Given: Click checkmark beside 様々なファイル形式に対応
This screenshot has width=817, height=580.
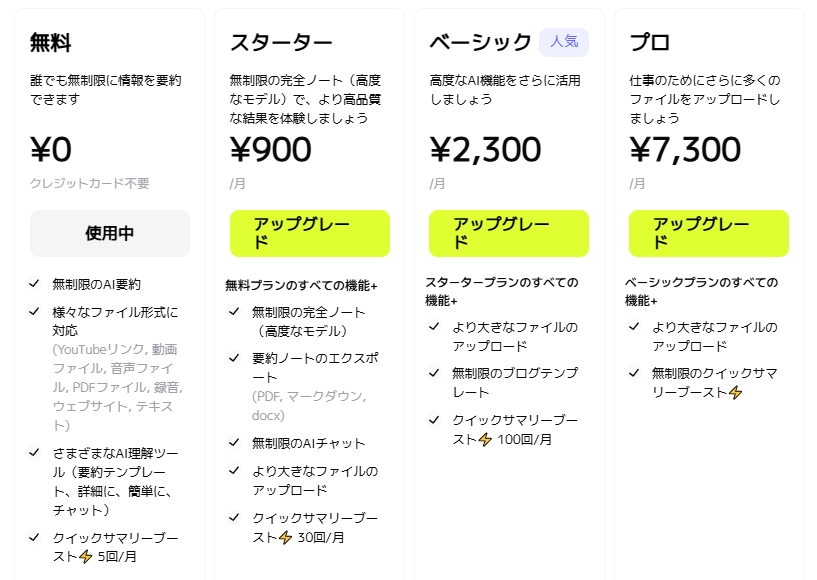Looking at the screenshot, I should click(35, 311).
